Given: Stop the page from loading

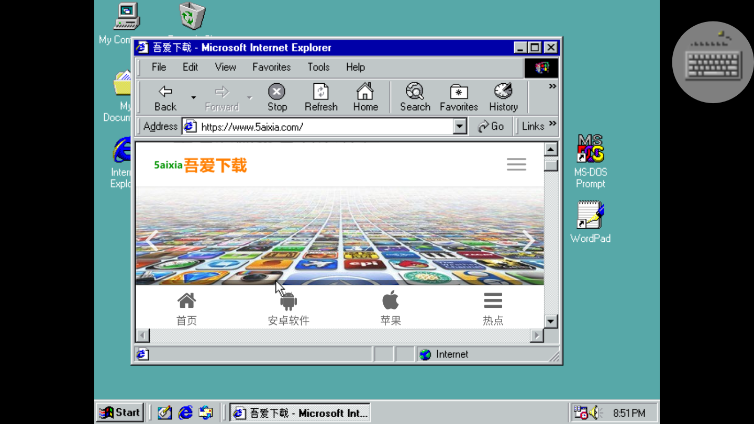Looking at the screenshot, I should 276,98.
